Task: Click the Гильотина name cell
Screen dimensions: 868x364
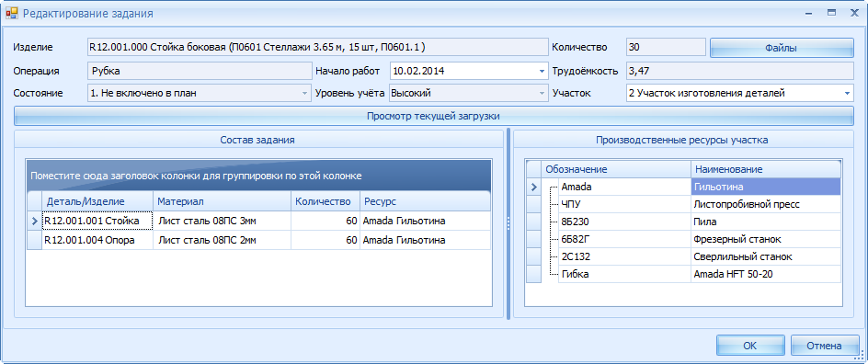Action: click(766, 187)
